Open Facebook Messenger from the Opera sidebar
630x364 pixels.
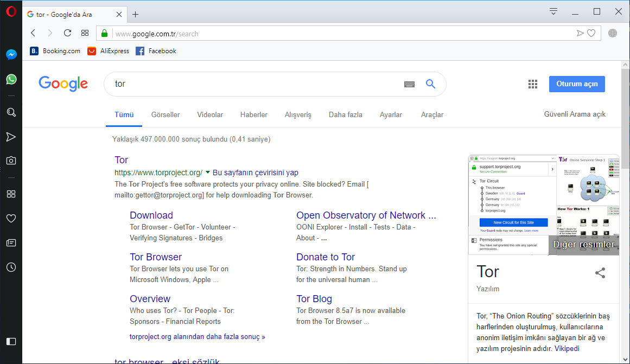coord(11,54)
